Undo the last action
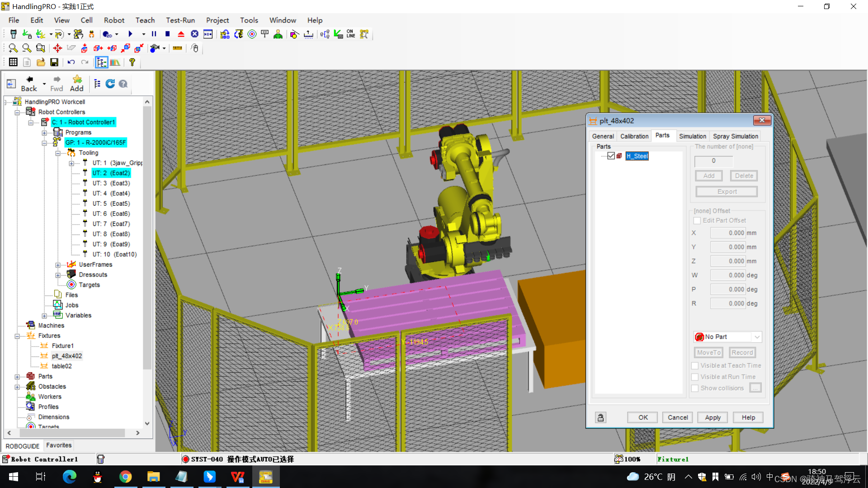 pos(71,62)
